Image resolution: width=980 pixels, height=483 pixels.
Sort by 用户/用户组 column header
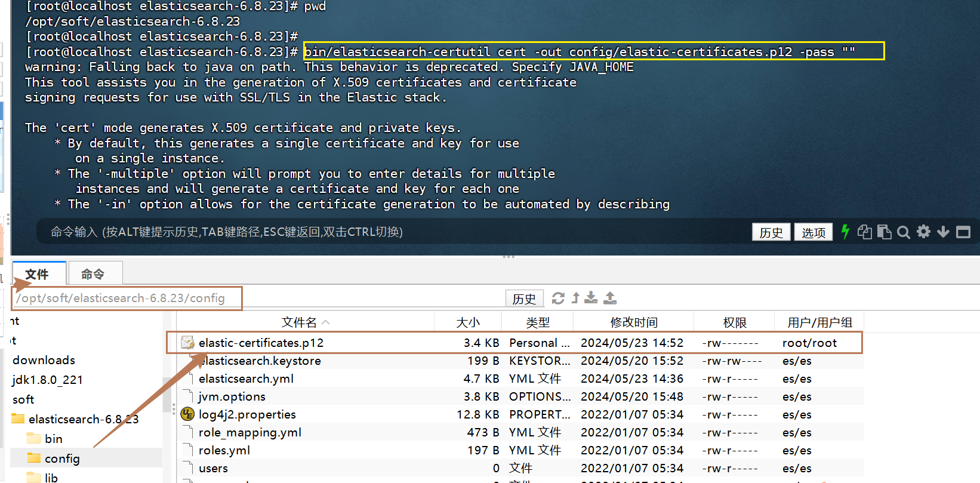pos(819,322)
